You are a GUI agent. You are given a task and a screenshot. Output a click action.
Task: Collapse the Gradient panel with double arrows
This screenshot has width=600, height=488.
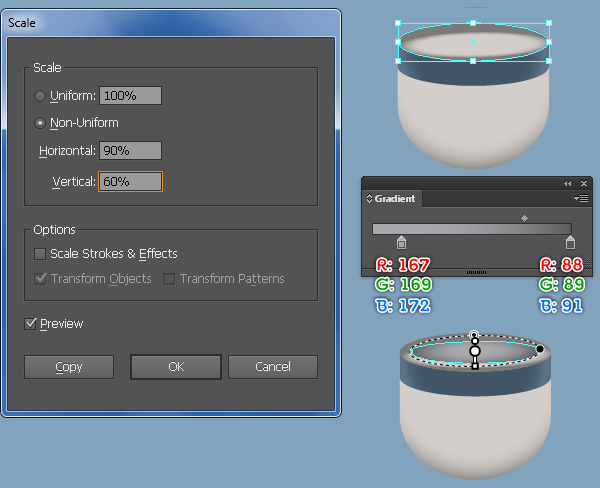[x=567, y=184]
